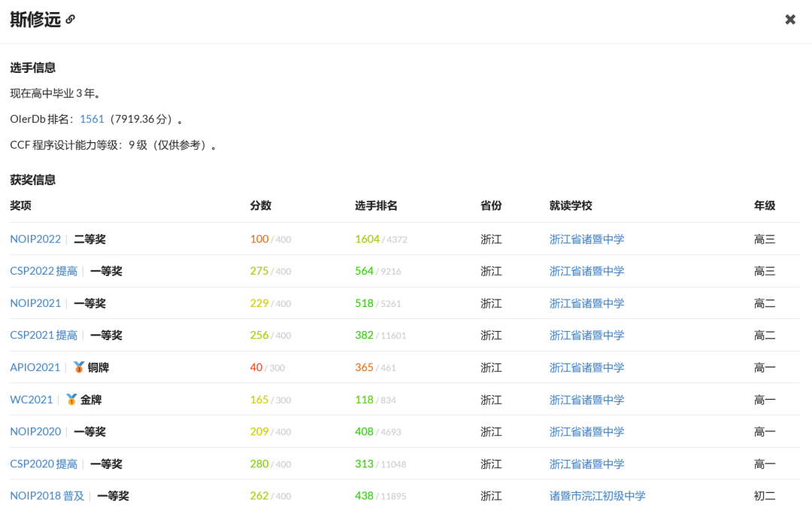
Task: Open the CSP2022 提高 contest link
Action: coord(44,271)
